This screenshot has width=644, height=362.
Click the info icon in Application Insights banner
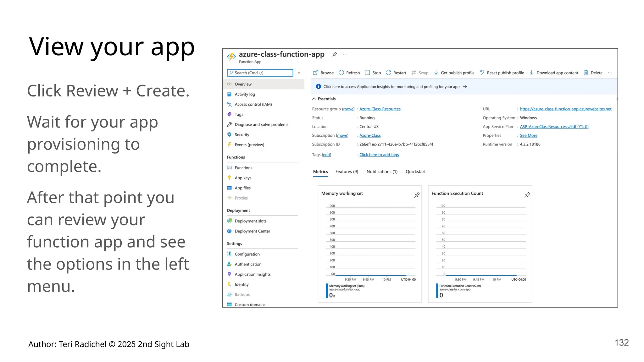tap(318, 86)
